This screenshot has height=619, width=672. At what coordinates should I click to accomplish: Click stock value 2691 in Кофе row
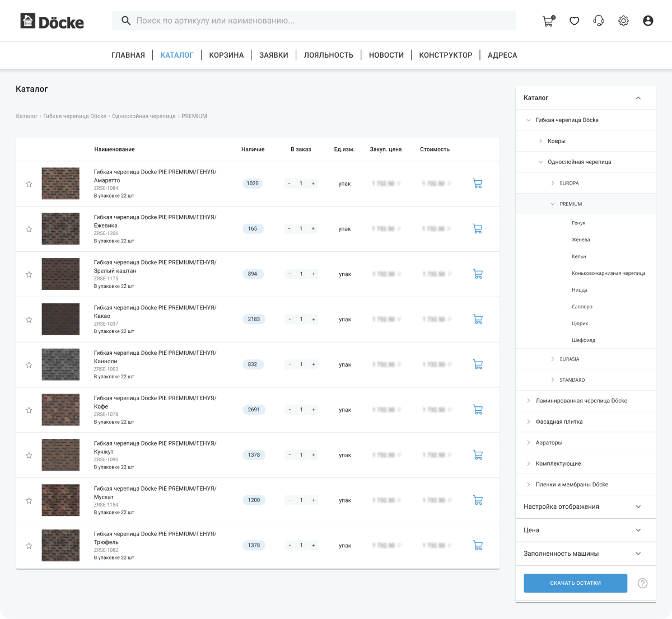pyautogui.click(x=254, y=410)
